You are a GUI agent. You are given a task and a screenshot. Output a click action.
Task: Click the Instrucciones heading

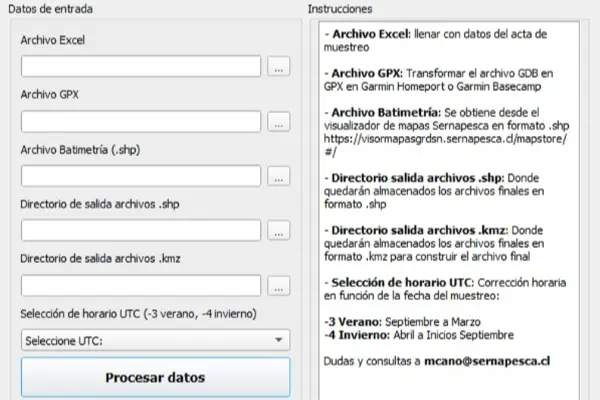tap(340, 9)
